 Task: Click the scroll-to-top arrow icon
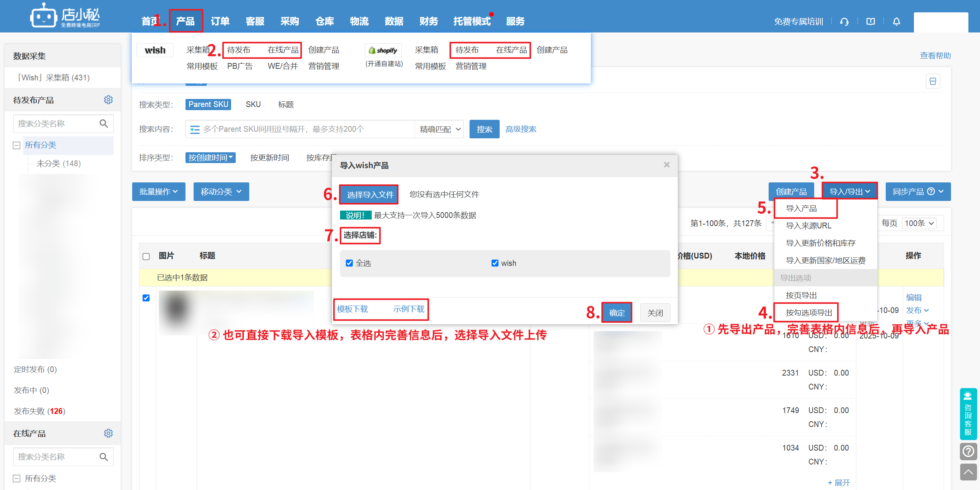(968, 472)
